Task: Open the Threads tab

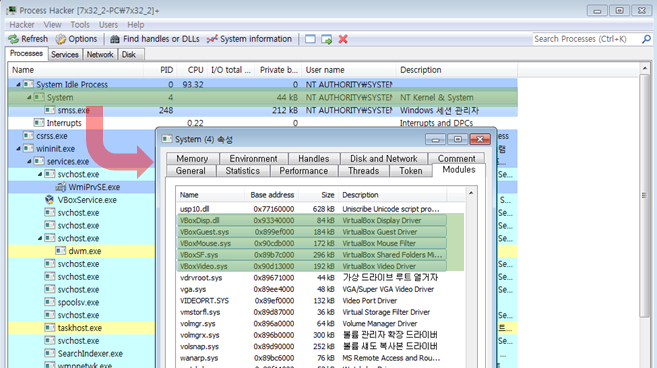Action: click(x=364, y=171)
